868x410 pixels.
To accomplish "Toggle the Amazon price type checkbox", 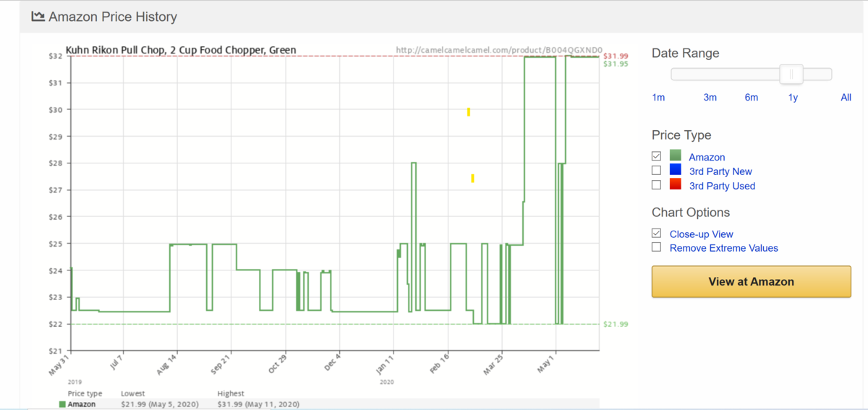I will click(x=656, y=156).
